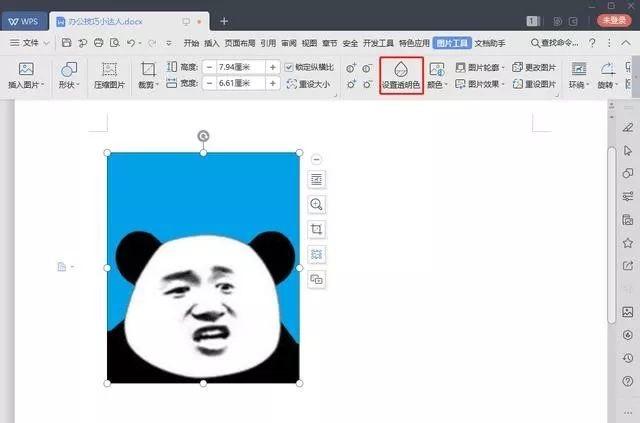Toggle the 锁定纵横比 lock aspect ratio checkbox
Screen dimensions: 640x423
click(289, 67)
